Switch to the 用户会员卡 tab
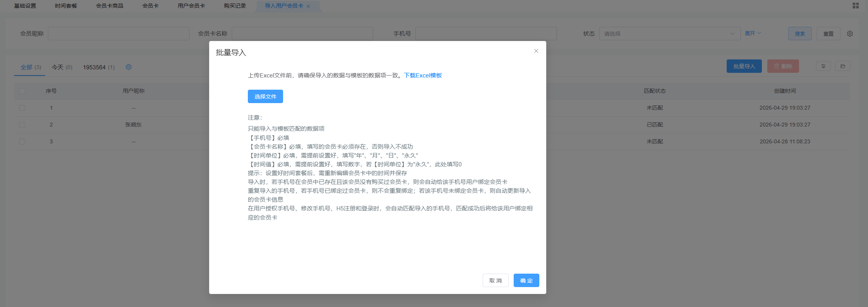 191,6
